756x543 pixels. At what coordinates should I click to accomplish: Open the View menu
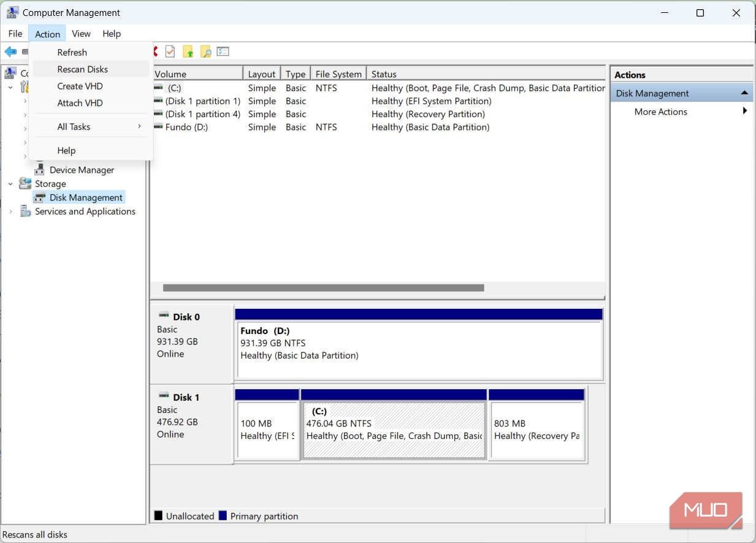coord(81,34)
